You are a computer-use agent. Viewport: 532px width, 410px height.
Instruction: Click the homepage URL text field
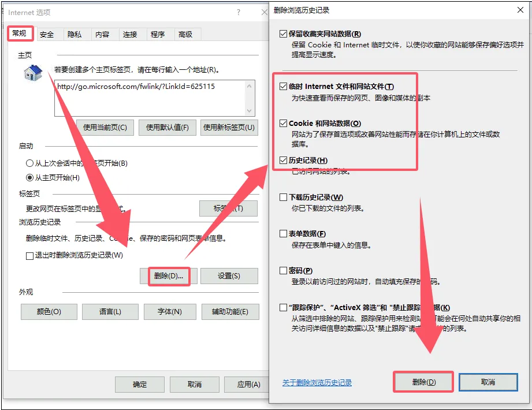[x=149, y=97]
